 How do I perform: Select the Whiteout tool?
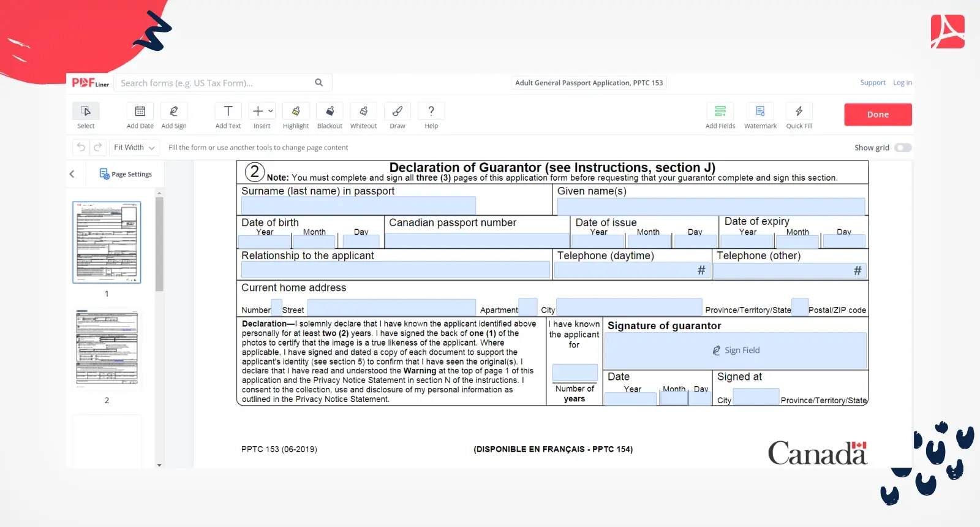363,111
